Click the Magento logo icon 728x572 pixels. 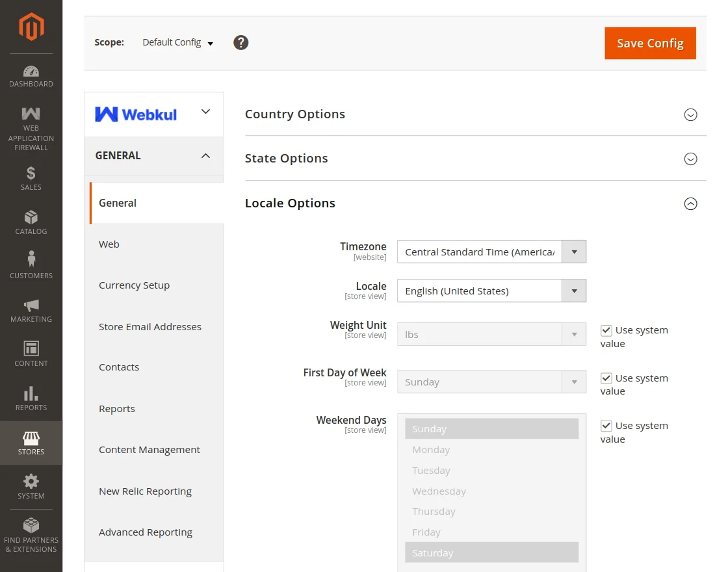tap(31, 27)
